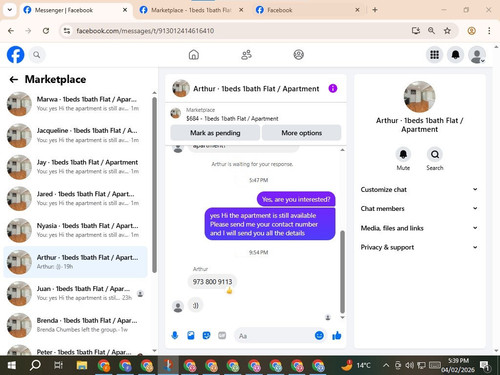The image size is (500, 375).
Task: Open the Windows Start menu
Action: [x=11, y=365]
